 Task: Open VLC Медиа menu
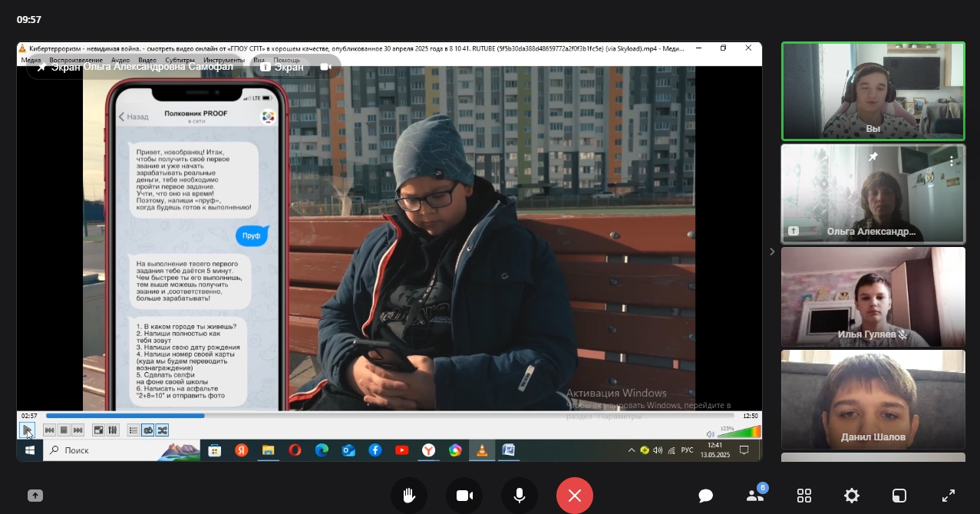pos(31,60)
